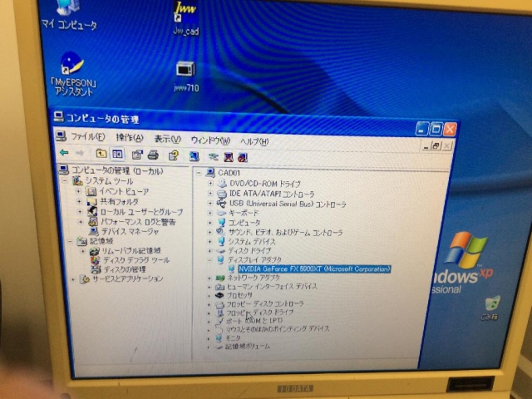Select USB (Universal Serial Bus) コントローラ
Screen dimensions: 532x399
[x=288, y=204]
